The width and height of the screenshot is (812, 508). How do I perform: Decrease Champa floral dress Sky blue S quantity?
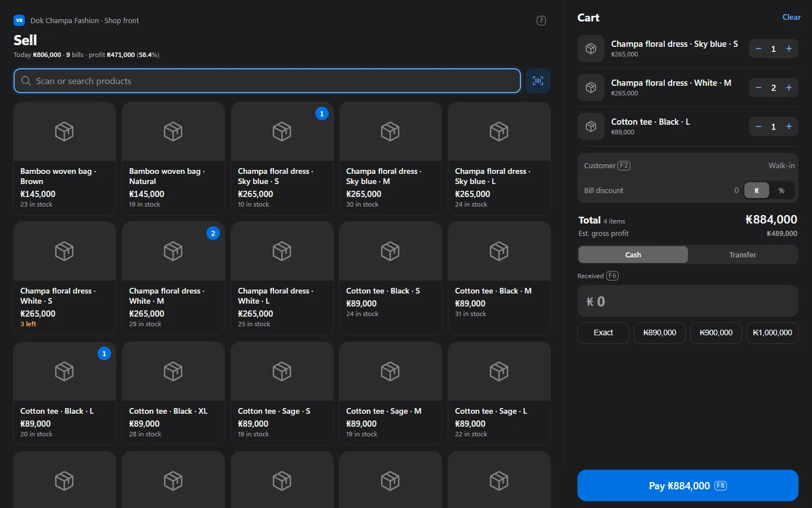758,49
